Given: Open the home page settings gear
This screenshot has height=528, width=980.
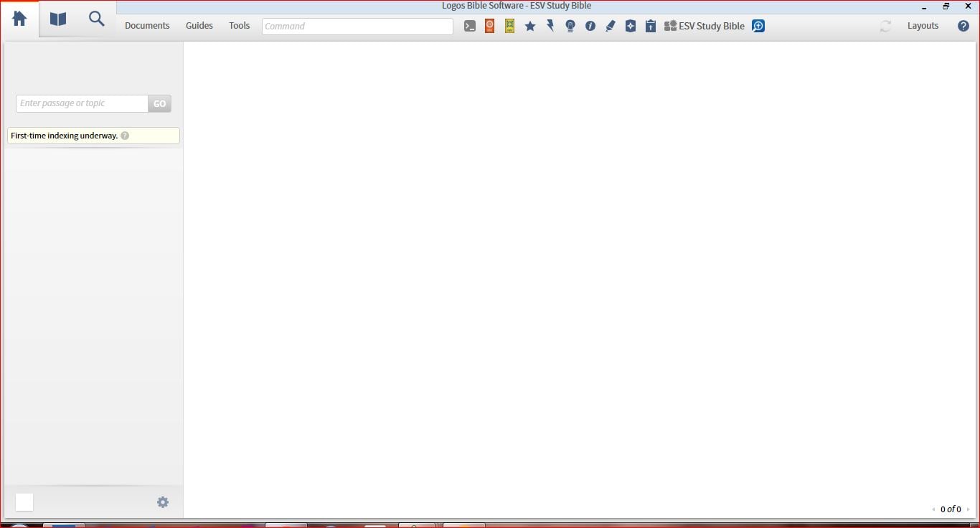Looking at the screenshot, I should pos(163,502).
